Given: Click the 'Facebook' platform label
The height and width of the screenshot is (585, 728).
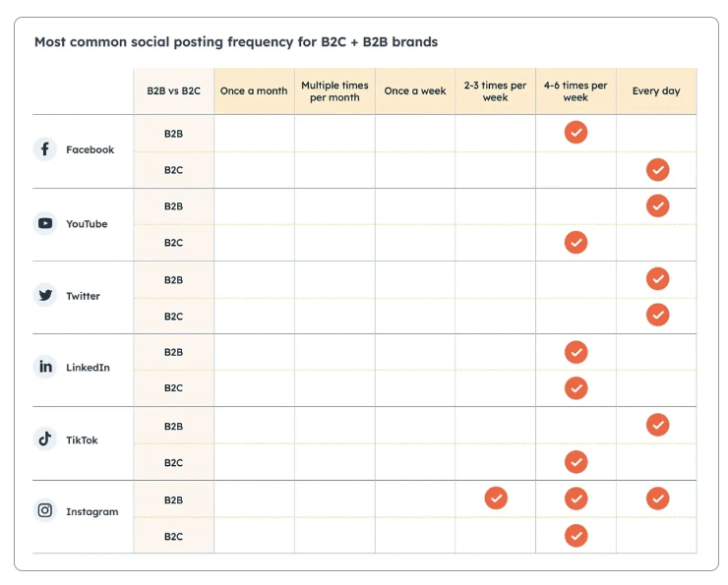Looking at the screenshot, I should (x=91, y=149).
